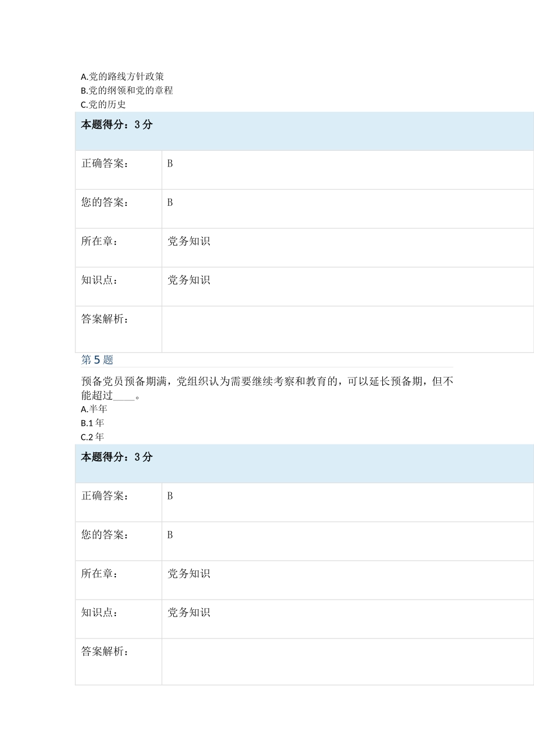Screen dimensions: 534x756
Task: Select option A.党的路线方针政策
Action: coord(122,76)
